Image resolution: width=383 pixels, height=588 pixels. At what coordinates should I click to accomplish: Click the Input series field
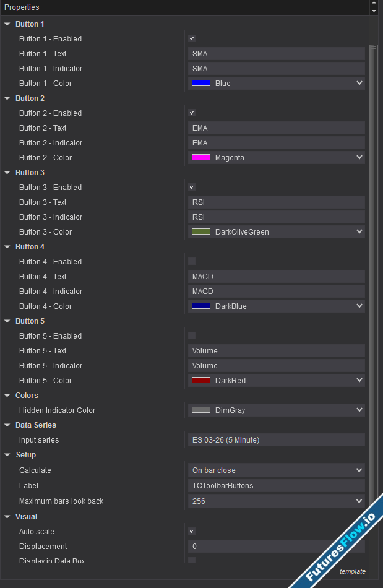276,440
